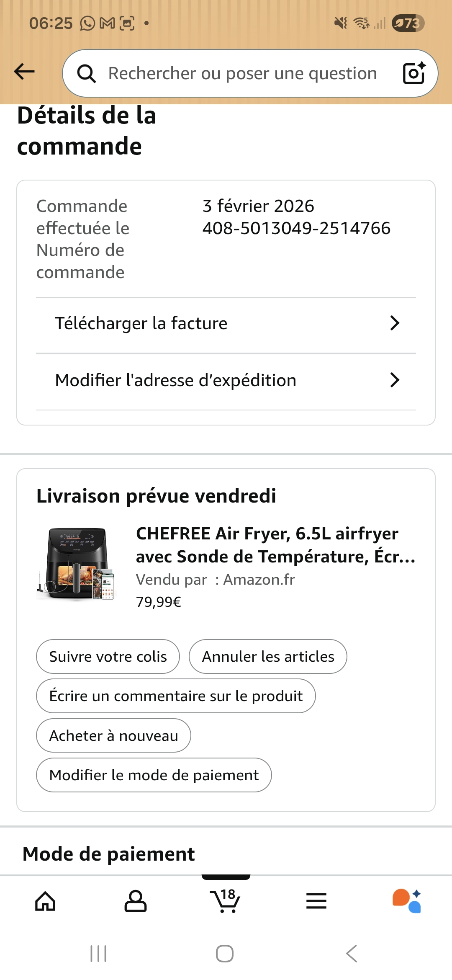Open the account profile tab

[x=136, y=901]
